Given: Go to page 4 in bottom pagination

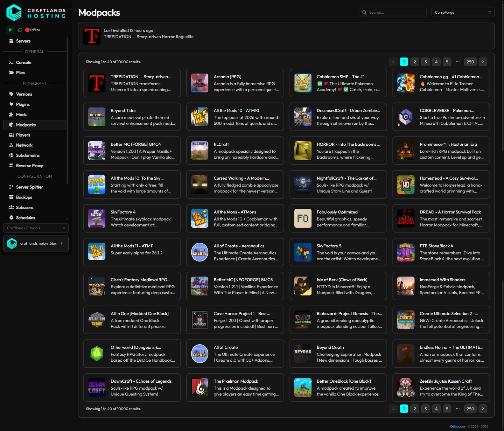Looking at the screenshot, I should [436, 409].
